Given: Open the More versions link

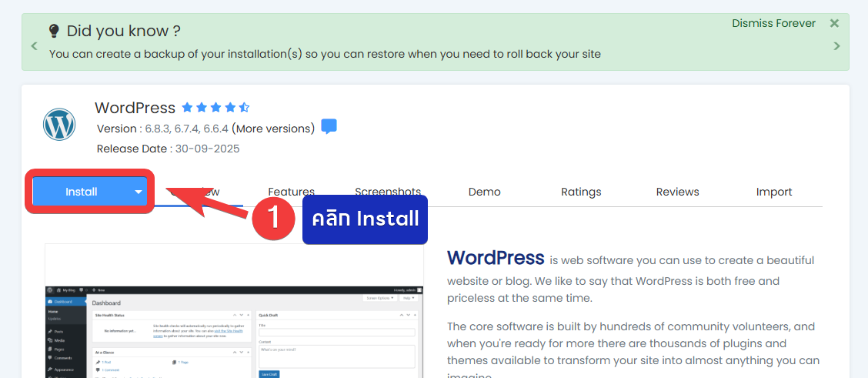Looking at the screenshot, I should (273, 129).
